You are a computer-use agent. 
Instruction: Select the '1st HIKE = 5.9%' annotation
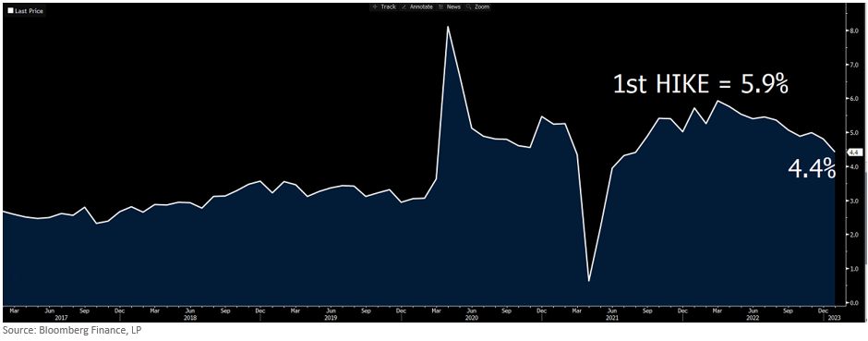tap(700, 84)
